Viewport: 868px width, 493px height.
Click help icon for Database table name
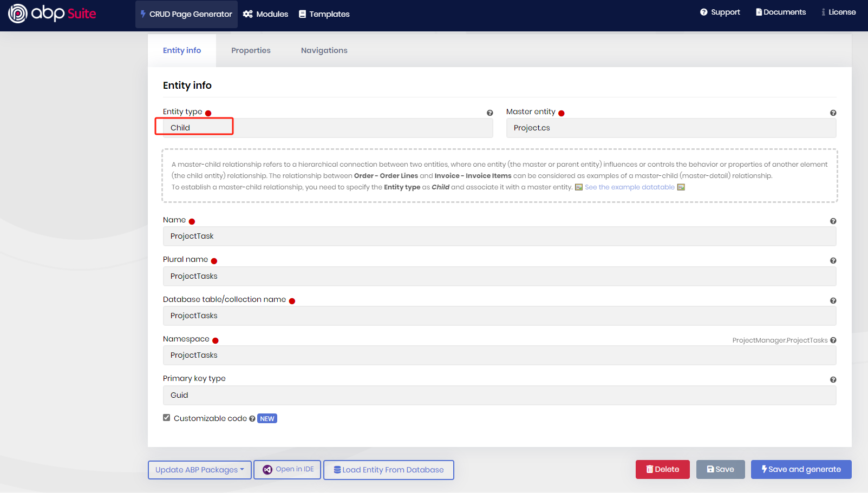pyautogui.click(x=833, y=301)
